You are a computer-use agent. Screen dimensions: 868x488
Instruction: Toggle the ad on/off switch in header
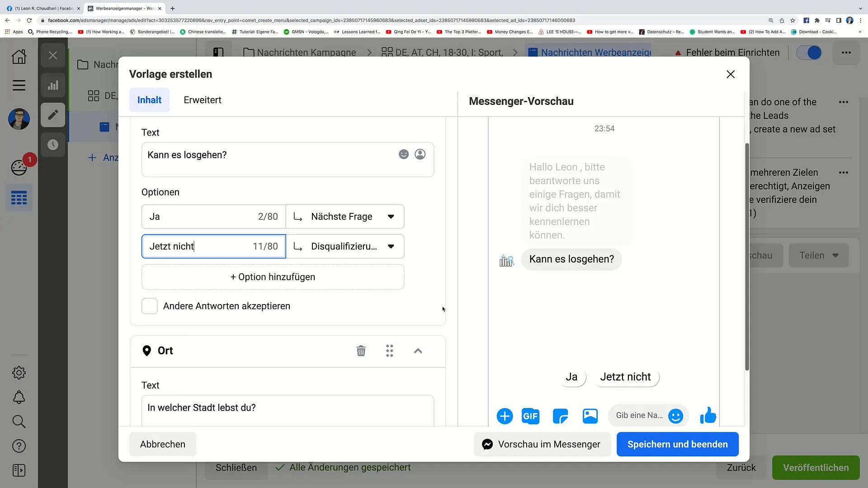[809, 52]
